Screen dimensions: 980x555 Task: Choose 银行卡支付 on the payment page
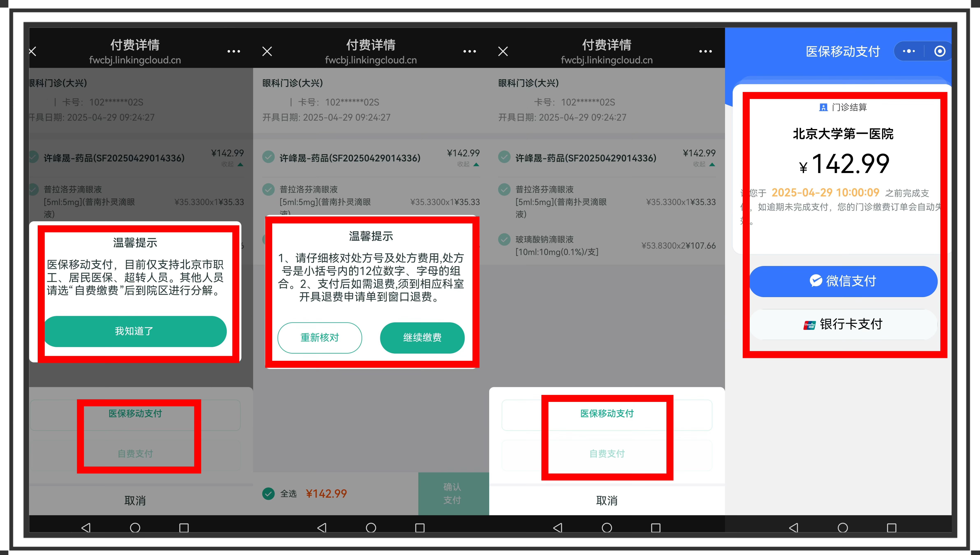843,324
